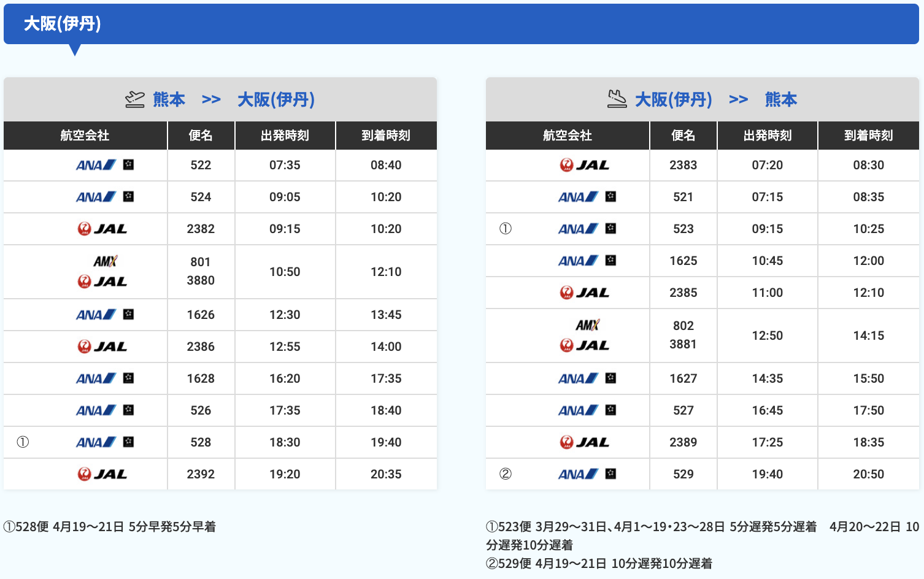Click the AMX logo in flight 801 row
Image resolution: width=924 pixels, height=579 pixels.
105,261
